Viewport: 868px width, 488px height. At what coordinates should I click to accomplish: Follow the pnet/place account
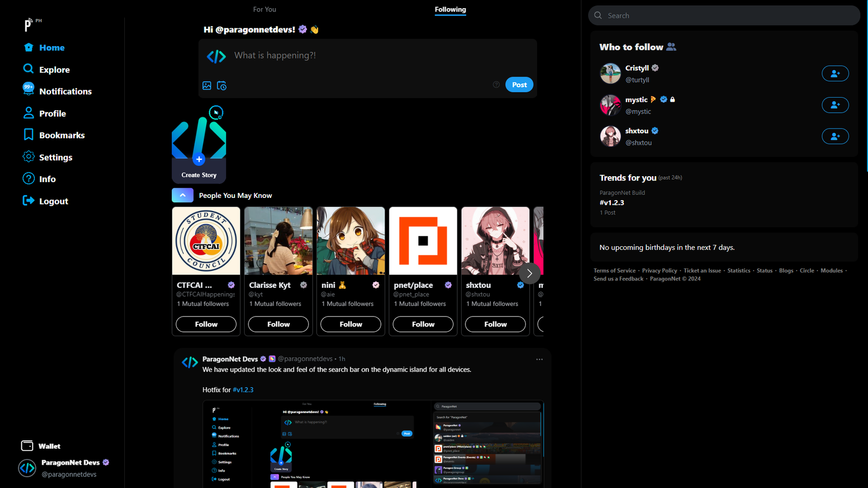423,324
